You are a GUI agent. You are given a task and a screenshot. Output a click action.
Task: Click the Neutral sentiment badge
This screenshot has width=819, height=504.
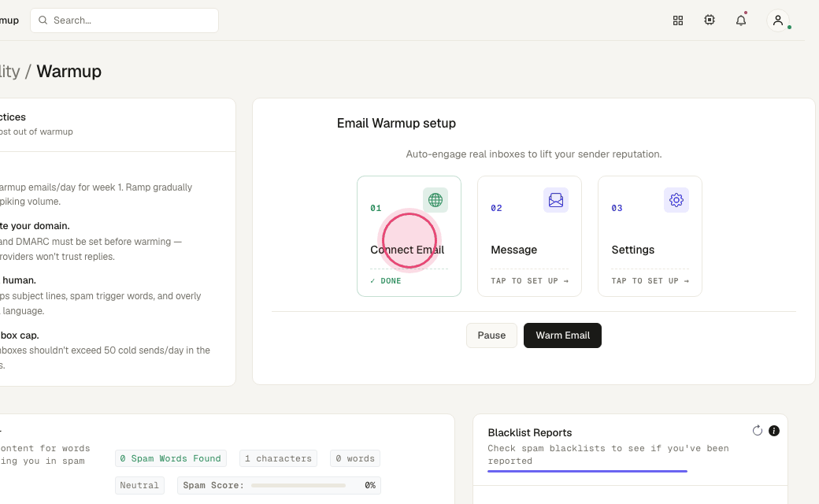coord(139,485)
